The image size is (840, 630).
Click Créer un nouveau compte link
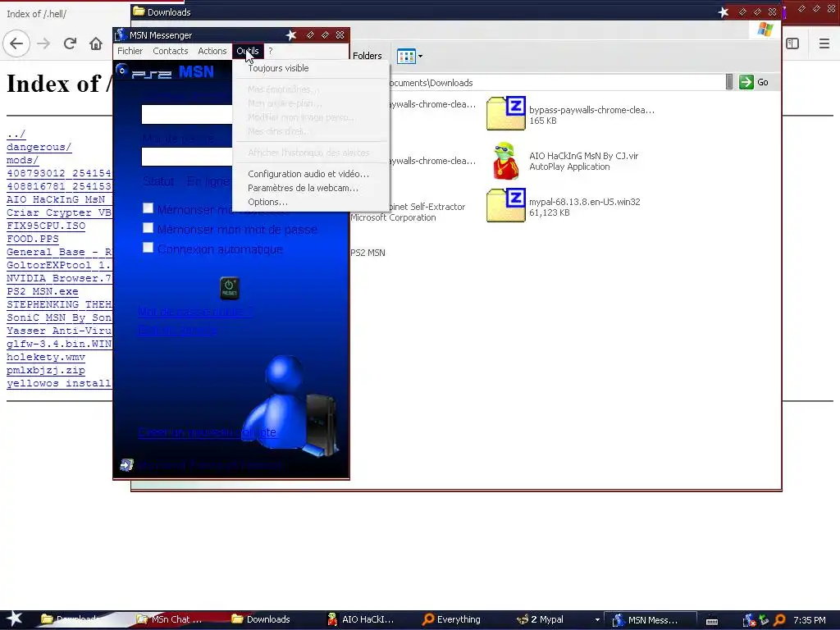pyautogui.click(x=207, y=432)
